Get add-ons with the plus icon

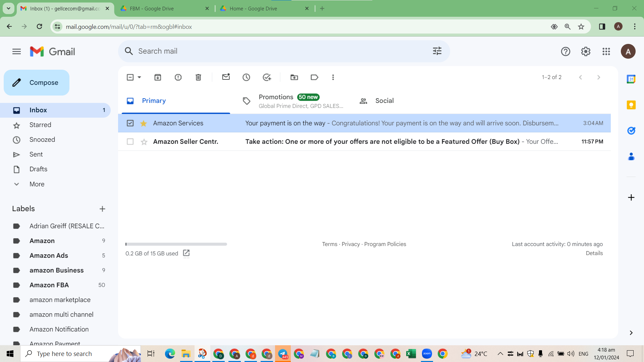point(631,197)
